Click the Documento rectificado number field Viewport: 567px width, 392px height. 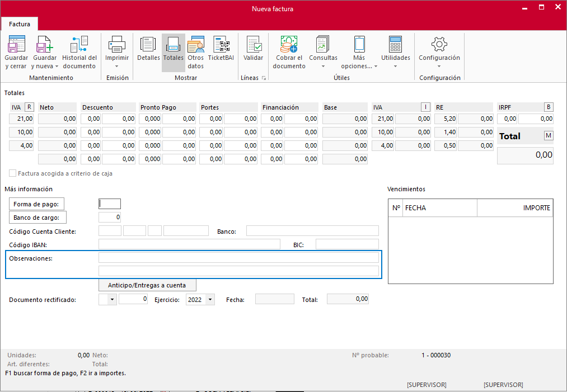(x=133, y=299)
